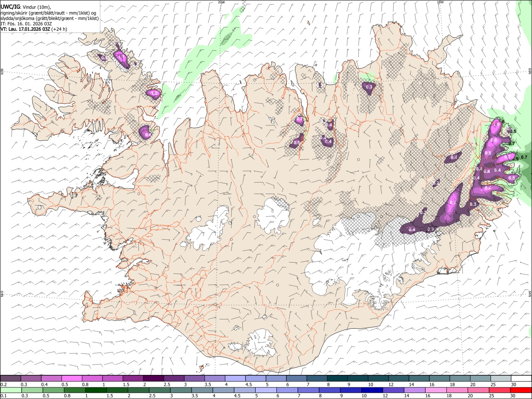This screenshot has height=399, width=532.
Task: Click the UWC/IG Vindur (10m) title line
Action: pyautogui.click(x=26, y=7)
